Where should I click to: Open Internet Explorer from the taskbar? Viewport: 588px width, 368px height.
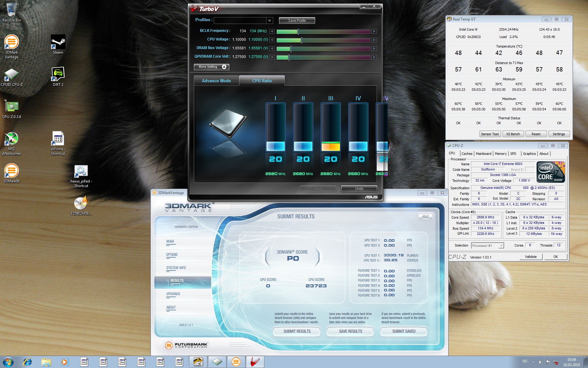pos(28,362)
